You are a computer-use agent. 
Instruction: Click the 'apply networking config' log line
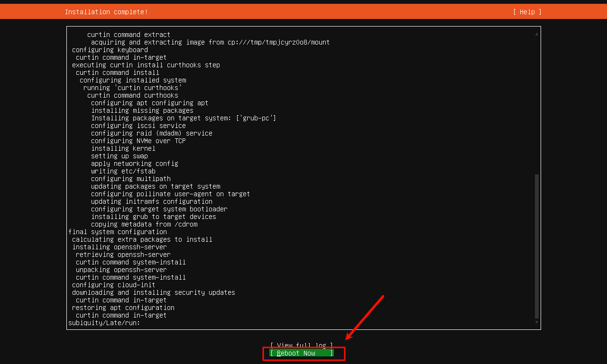[135, 164]
